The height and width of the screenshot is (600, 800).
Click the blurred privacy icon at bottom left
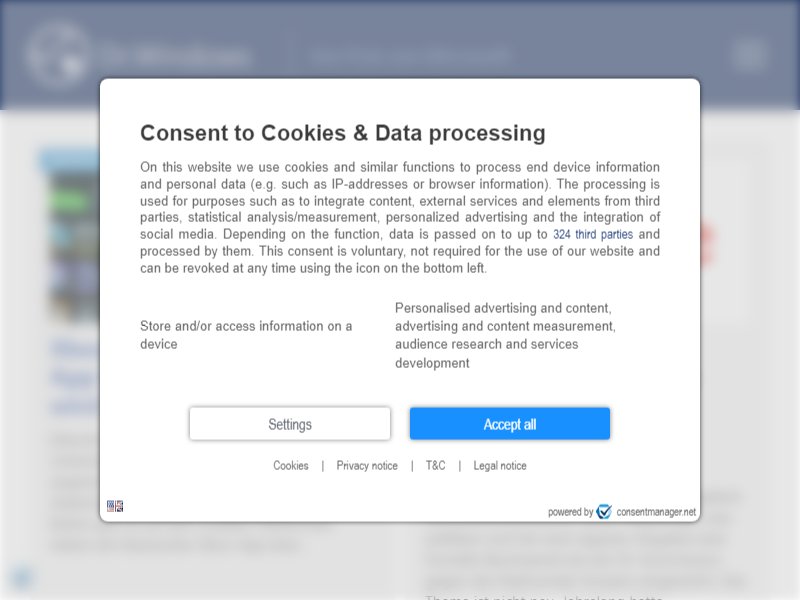tap(21, 578)
